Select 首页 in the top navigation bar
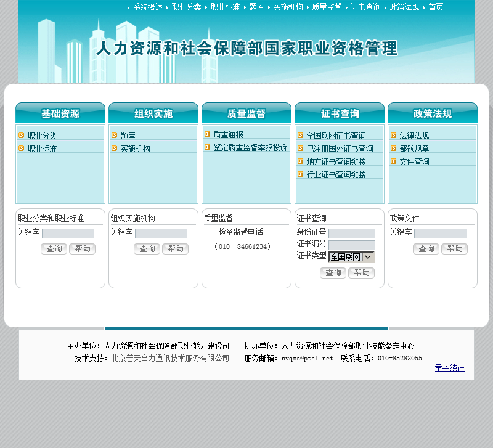 436,7
